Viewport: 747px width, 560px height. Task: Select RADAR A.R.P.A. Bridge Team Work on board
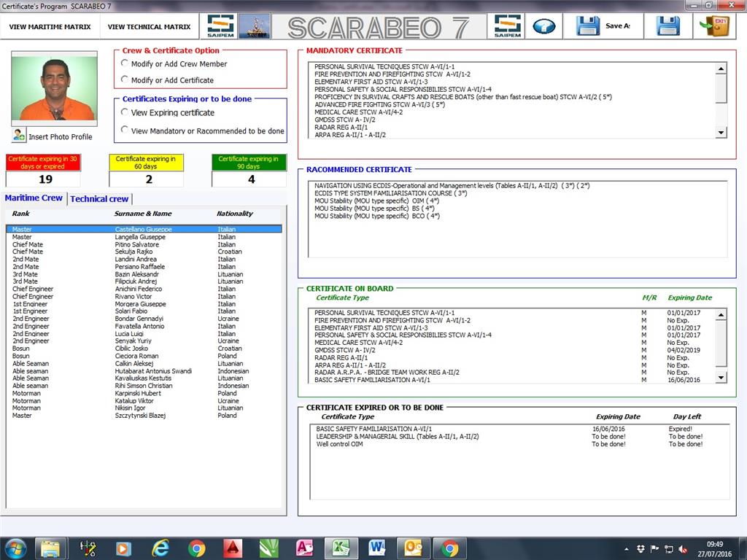[x=513, y=373]
